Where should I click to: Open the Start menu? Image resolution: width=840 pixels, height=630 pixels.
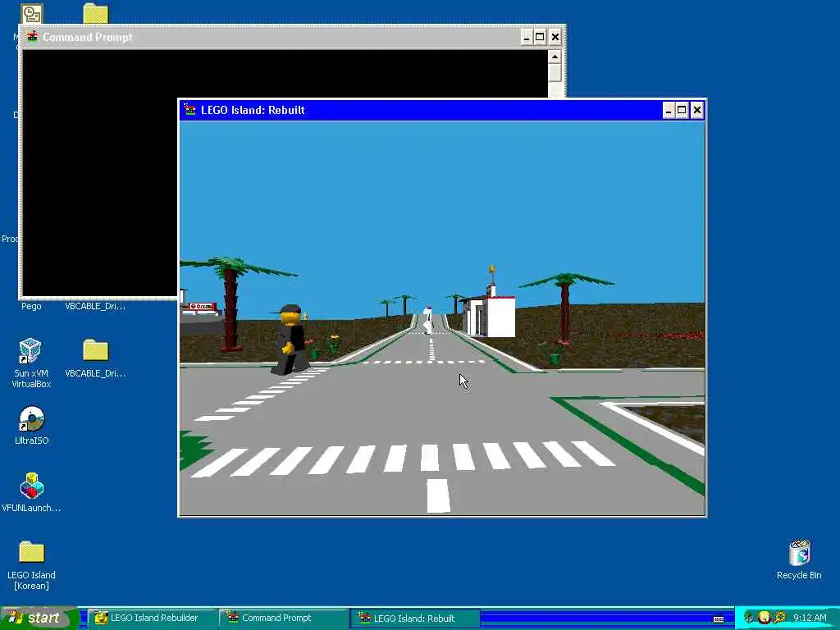pos(39,619)
